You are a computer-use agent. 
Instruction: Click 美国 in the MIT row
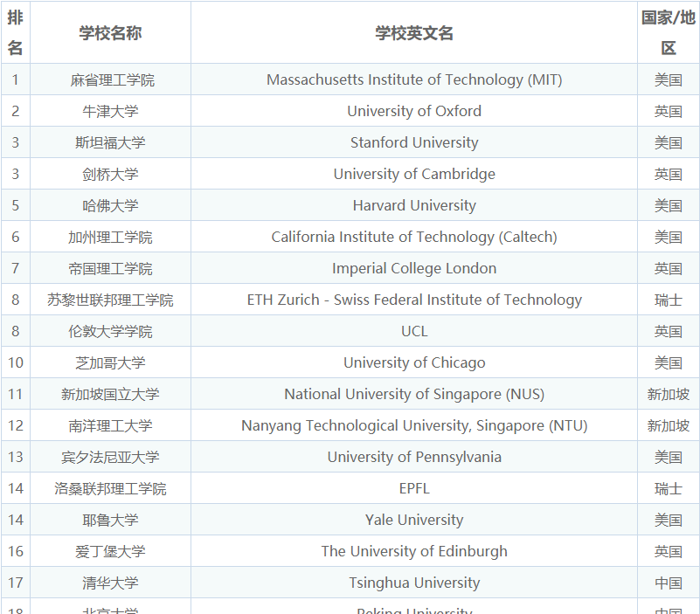click(669, 79)
